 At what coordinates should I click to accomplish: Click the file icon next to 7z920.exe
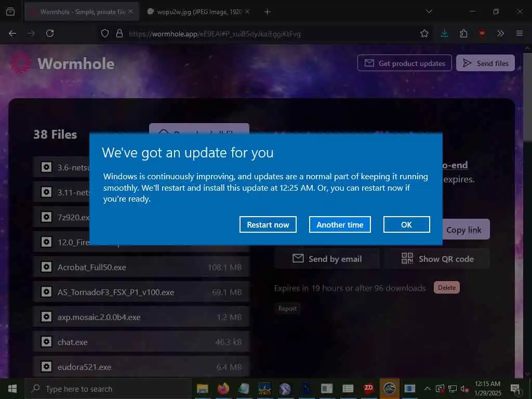click(x=46, y=217)
